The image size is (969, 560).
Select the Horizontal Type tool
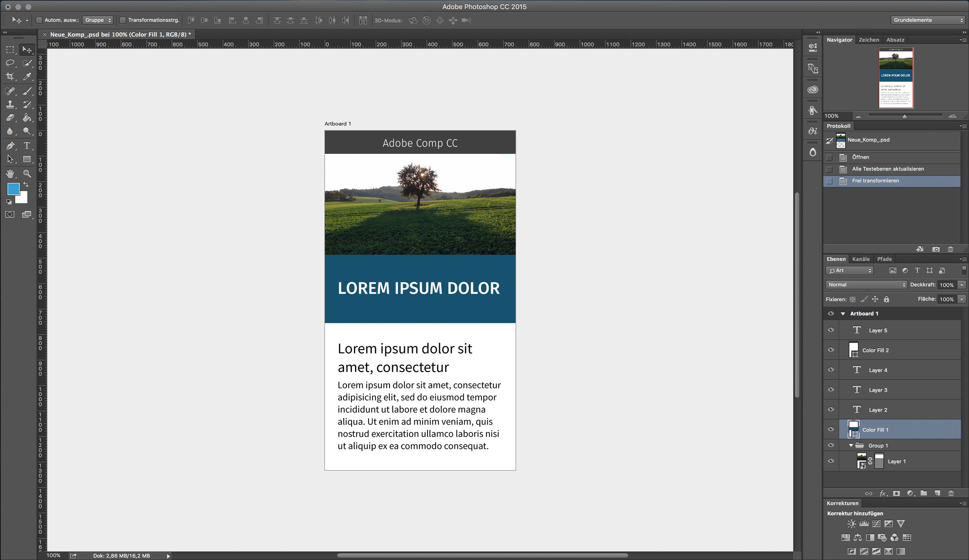tap(27, 146)
